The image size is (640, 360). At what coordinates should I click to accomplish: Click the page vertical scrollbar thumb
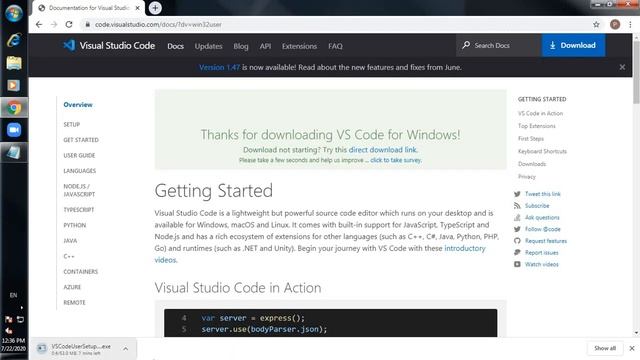click(x=636, y=73)
